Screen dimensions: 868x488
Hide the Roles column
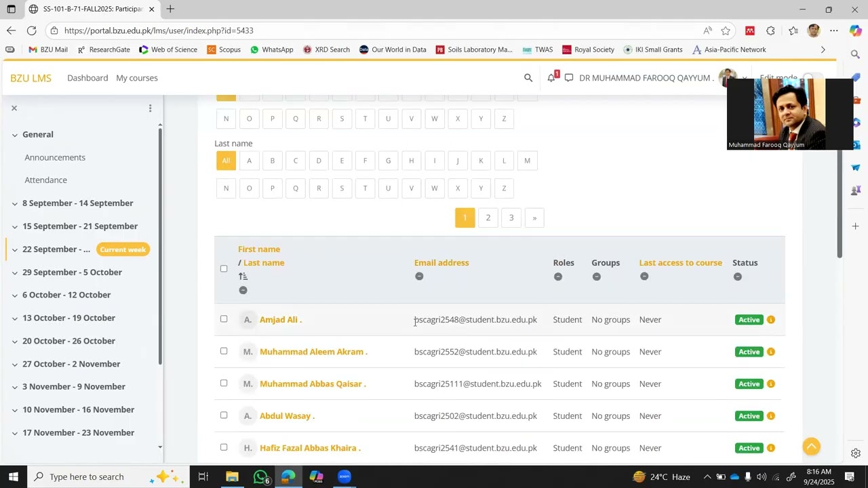(558, 277)
